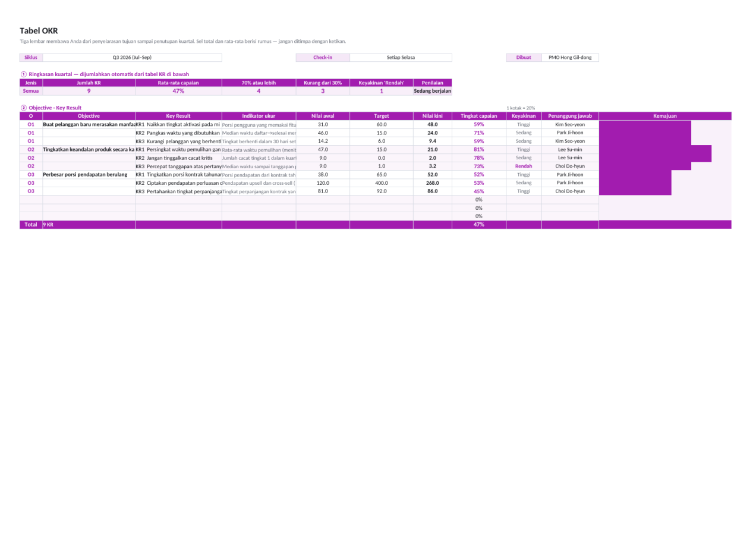Select the 'PMO Hong Gil-dong' cell
The image size is (756, 535).
pos(570,58)
